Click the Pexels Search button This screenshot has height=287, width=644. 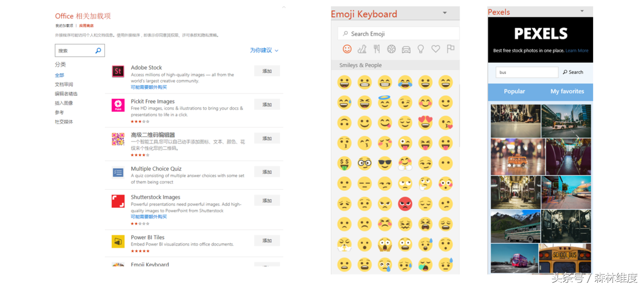coord(573,72)
